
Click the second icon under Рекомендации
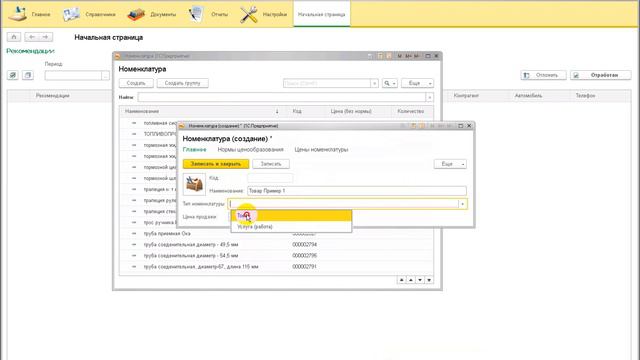coord(28,75)
